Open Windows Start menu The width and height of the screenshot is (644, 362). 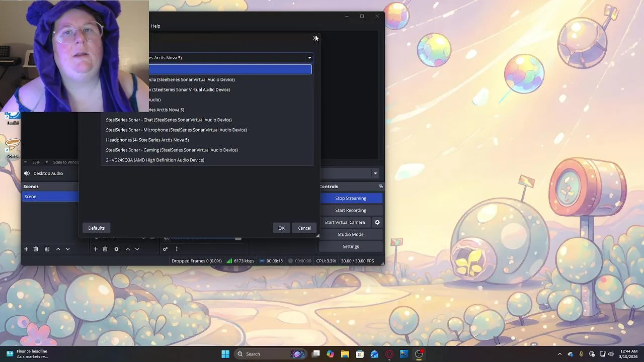pos(225,354)
